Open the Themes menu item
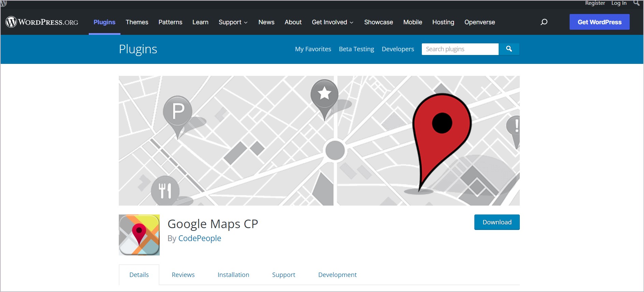Screen dimensions: 644x292 click(x=137, y=22)
